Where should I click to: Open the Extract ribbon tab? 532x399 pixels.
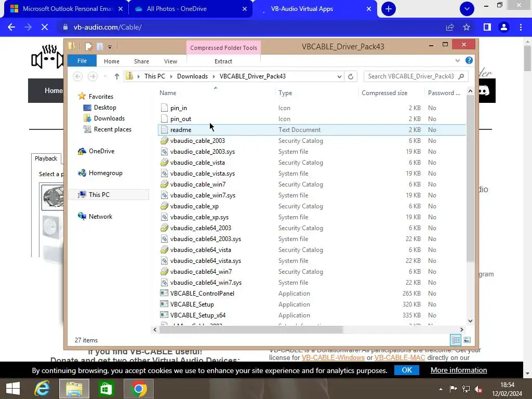point(223,61)
